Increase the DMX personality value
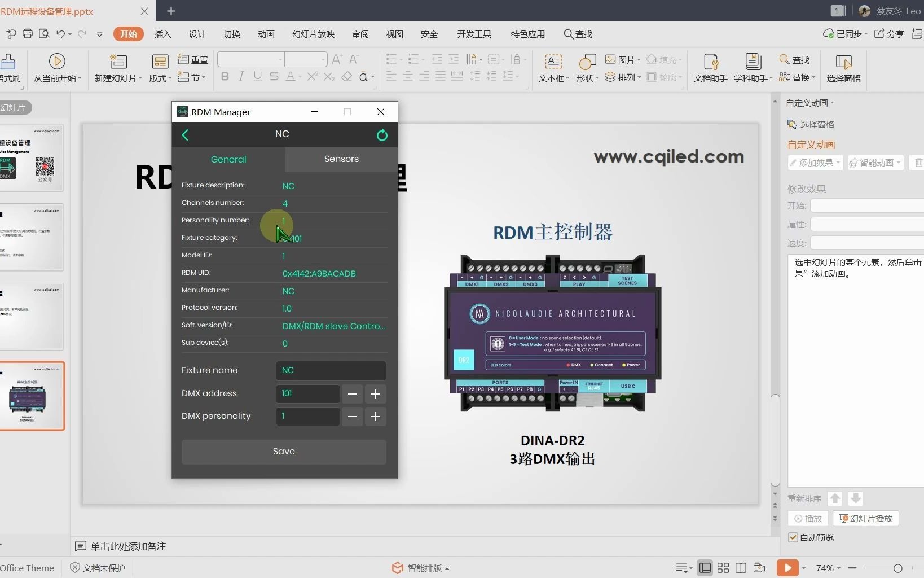This screenshot has height=578, width=924. click(376, 417)
